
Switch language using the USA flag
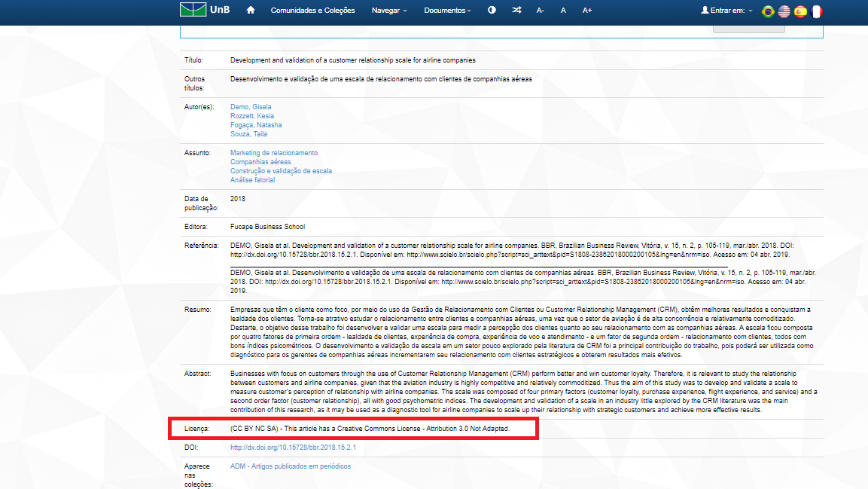tap(784, 11)
